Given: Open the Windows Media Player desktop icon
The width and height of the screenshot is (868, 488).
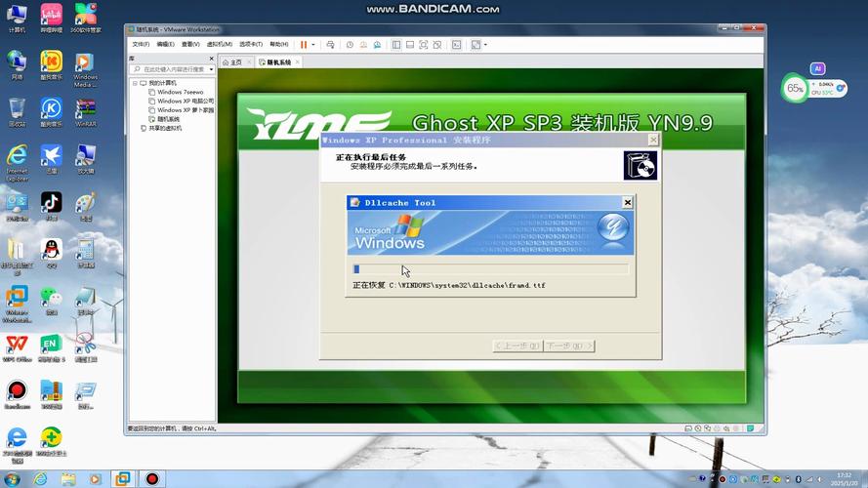Looking at the screenshot, I should tap(85, 69).
